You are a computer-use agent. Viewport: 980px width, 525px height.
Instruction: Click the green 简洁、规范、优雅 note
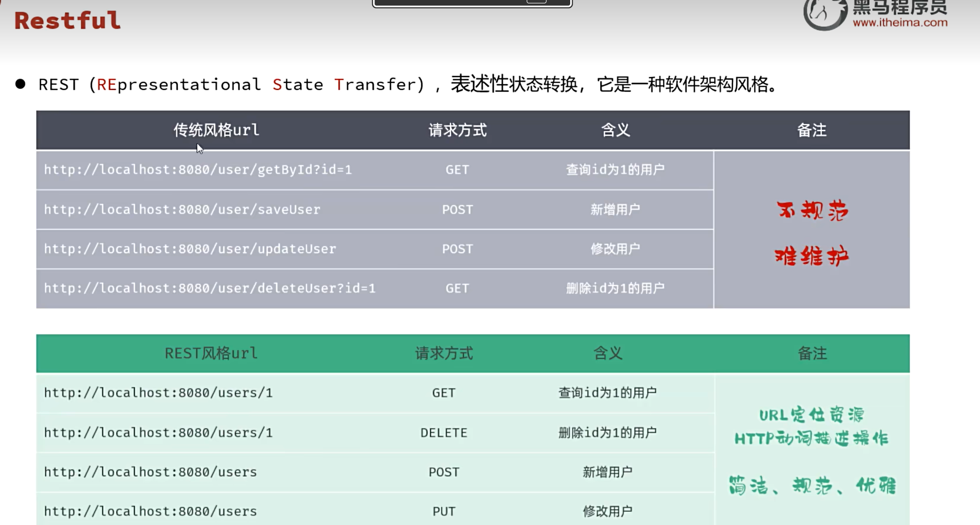point(812,486)
